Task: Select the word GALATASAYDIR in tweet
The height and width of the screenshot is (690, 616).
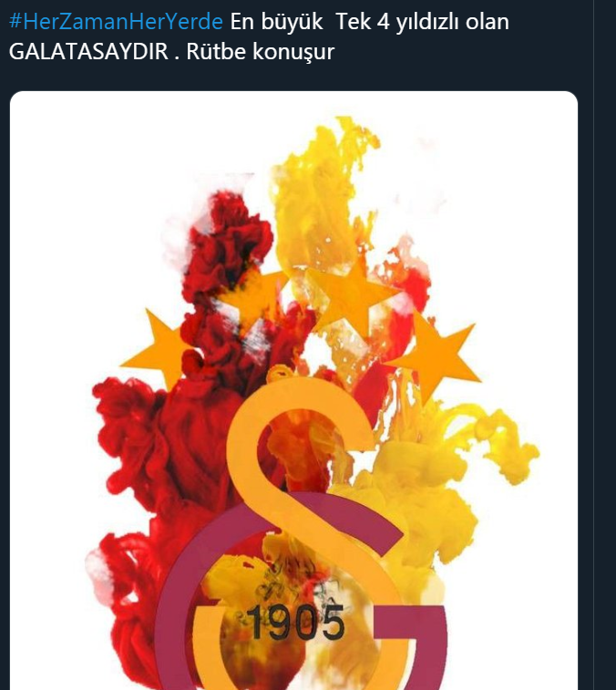Action: tap(89, 51)
